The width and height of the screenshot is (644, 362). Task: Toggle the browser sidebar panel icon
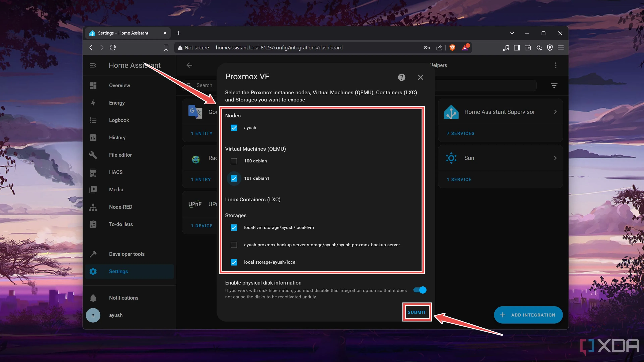coord(517,47)
